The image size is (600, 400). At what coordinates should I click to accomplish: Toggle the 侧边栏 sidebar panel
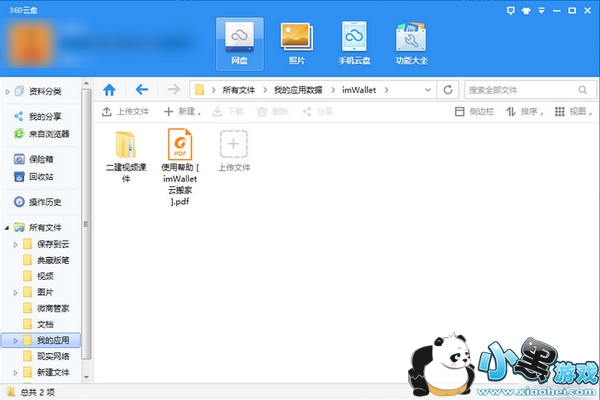point(474,111)
